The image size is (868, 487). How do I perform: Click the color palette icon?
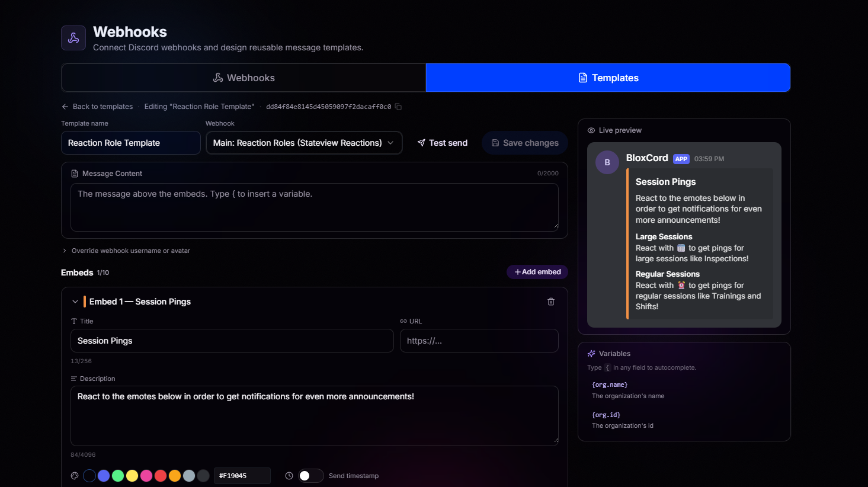pyautogui.click(x=75, y=476)
